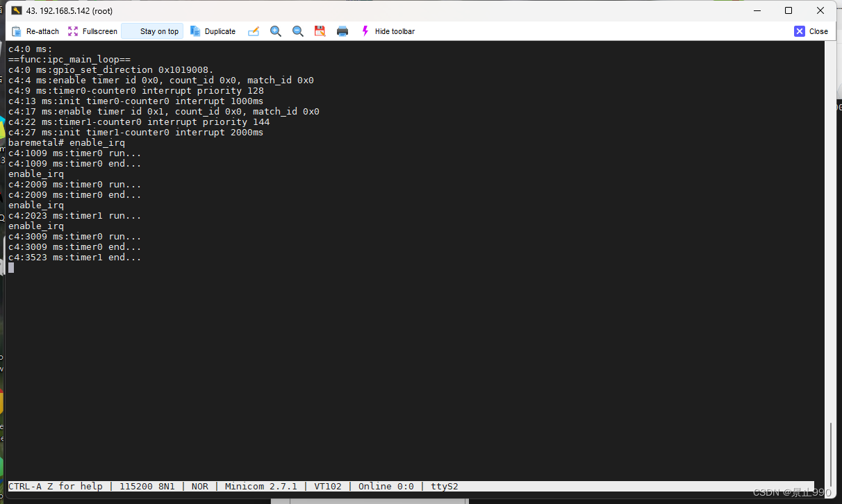Click the Re-attach clipboard icon
The width and height of the screenshot is (842, 504).
(15, 31)
